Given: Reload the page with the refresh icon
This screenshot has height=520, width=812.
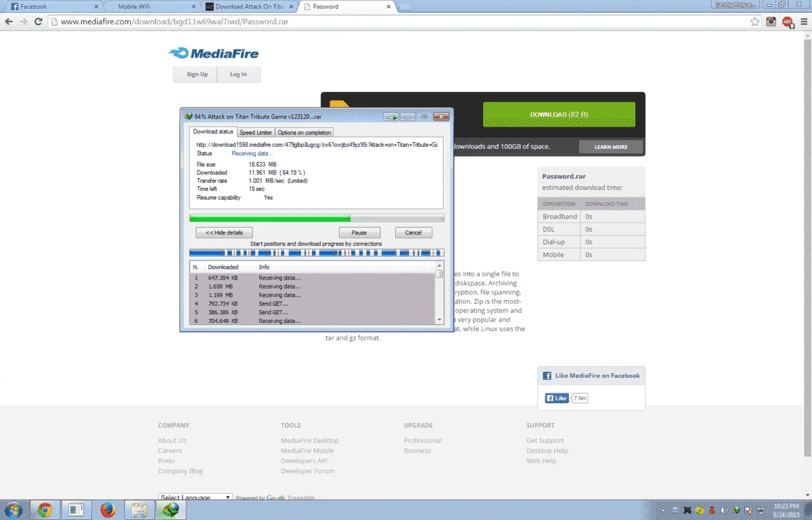Looking at the screenshot, I should [39, 22].
